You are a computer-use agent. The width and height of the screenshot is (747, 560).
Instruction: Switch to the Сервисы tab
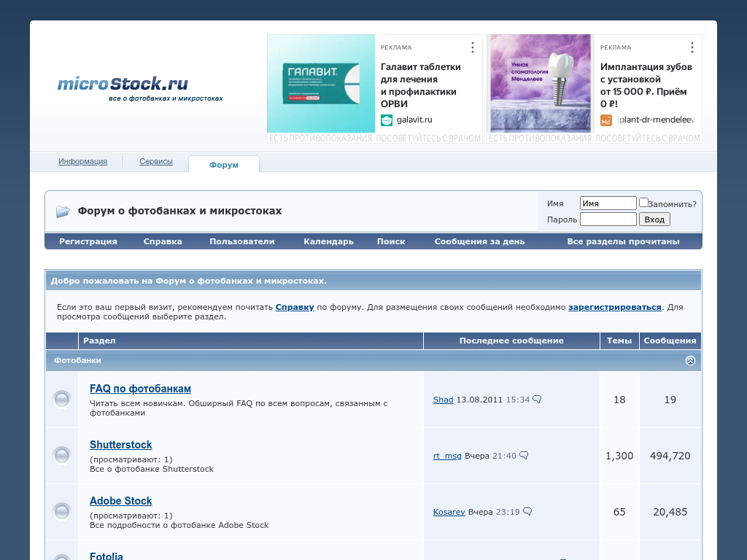pos(156,162)
